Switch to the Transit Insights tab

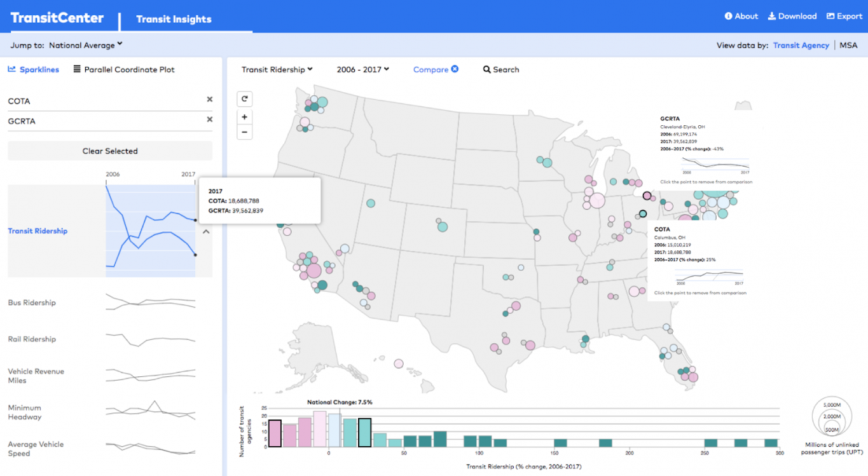pyautogui.click(x=174, y=19)
